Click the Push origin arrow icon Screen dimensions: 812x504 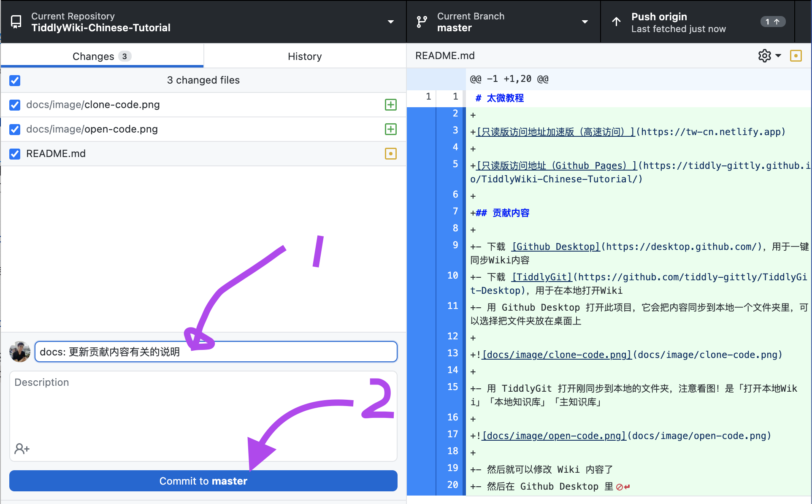pos(616,22)
